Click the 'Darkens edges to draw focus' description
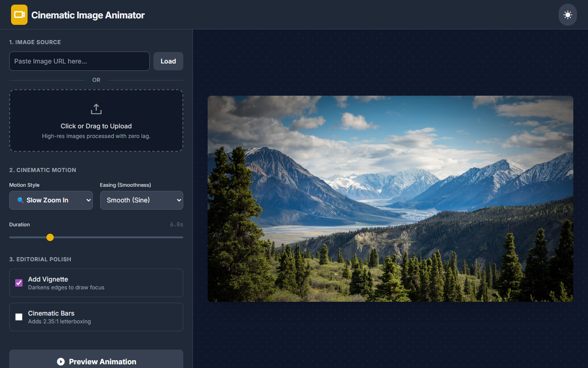The width and height of the screenshot is (588, 368). [66, 287]
